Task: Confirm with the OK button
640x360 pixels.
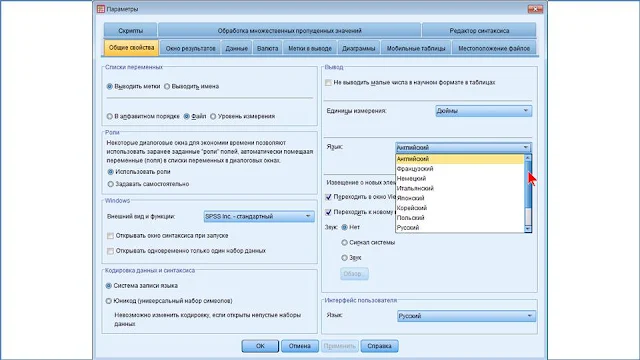Action: click(260, 346)
